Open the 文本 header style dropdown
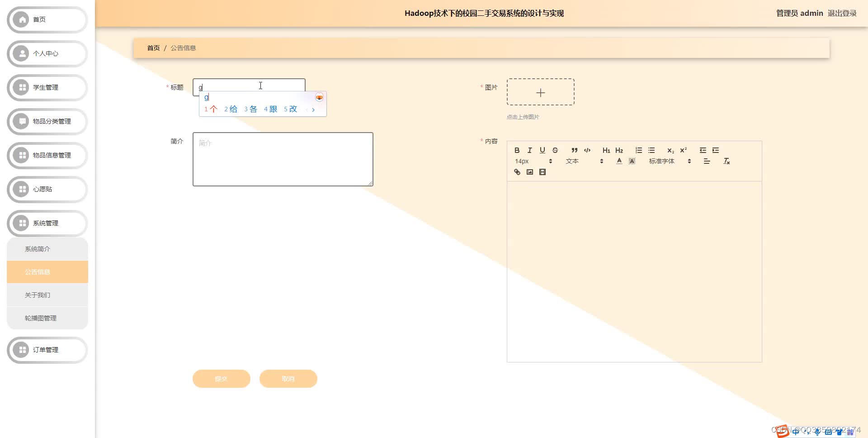 click(584, 161)
